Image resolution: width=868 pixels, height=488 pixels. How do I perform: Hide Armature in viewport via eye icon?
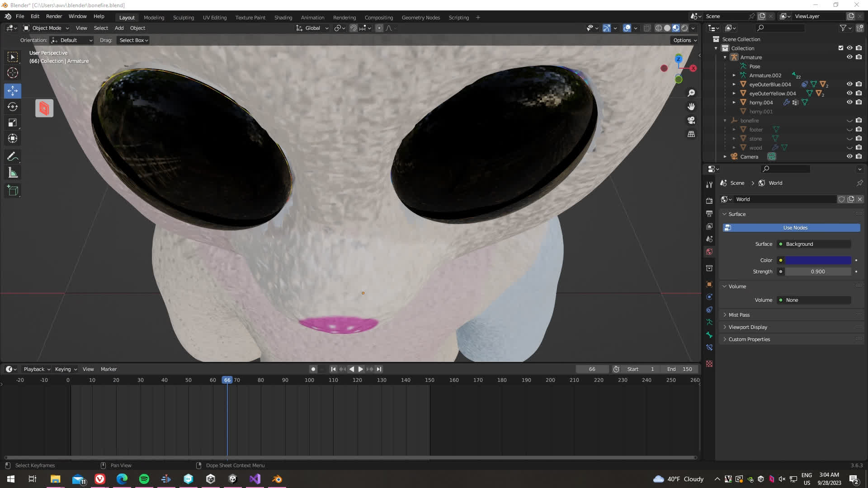pos(849,57)
